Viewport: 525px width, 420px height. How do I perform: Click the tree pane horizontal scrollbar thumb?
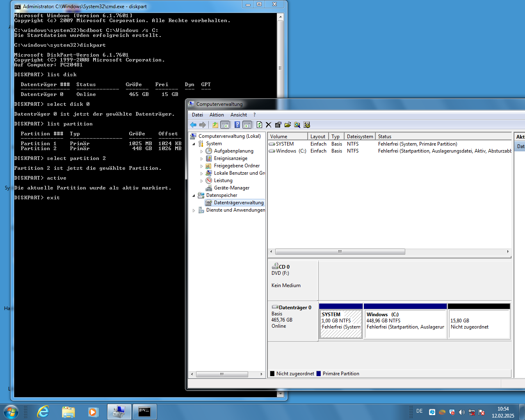point(222,374)
